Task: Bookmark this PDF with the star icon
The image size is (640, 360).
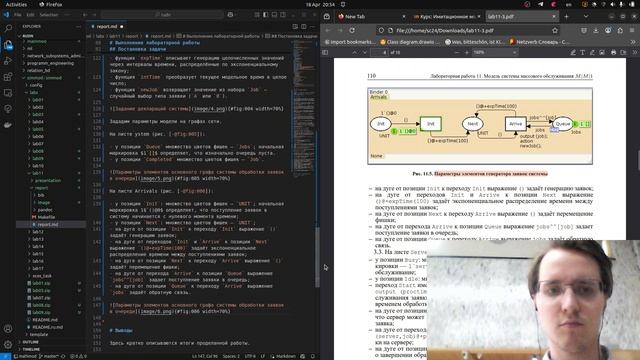Action: tap(555, 30)
